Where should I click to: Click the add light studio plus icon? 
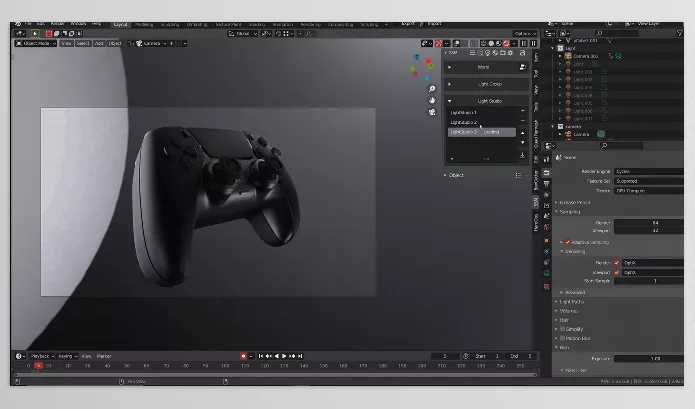[523, 111]
